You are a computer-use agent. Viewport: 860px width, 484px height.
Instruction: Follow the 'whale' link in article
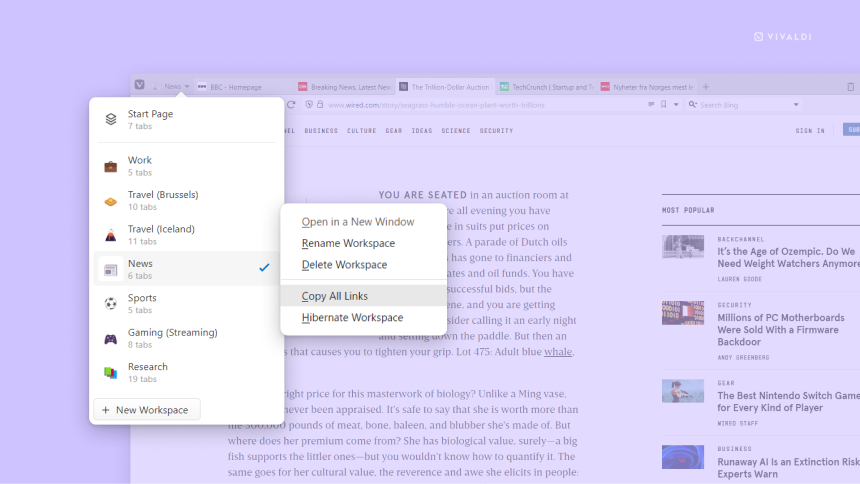(558, 352)
